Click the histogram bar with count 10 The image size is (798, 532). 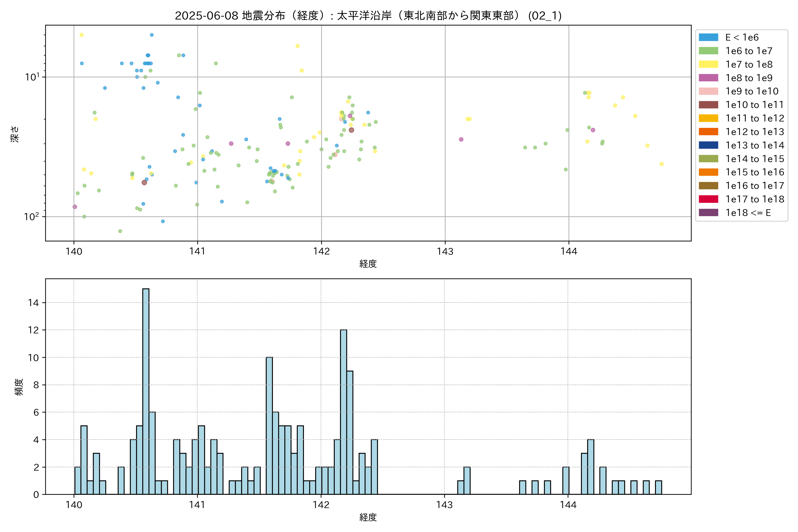coord(269,426)
